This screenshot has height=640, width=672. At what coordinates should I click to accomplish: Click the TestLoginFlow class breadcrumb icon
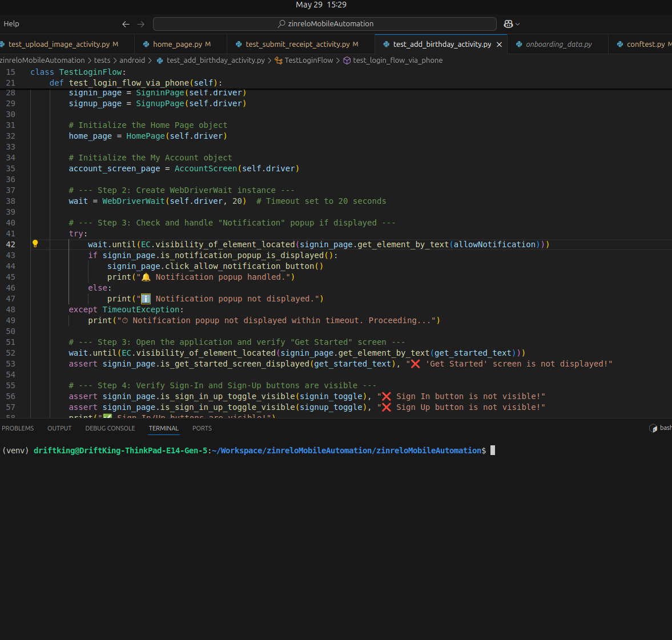click(279, 61)
